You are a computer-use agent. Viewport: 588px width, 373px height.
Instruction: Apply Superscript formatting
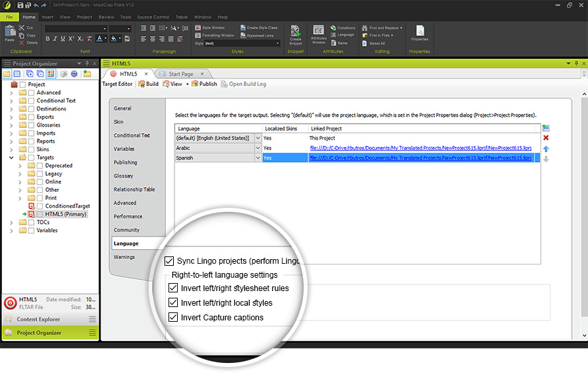(71, 39)
